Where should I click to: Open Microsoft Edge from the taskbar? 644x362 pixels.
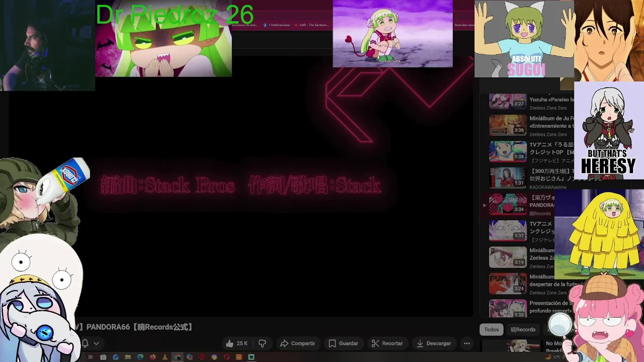(x=140, y=357)
